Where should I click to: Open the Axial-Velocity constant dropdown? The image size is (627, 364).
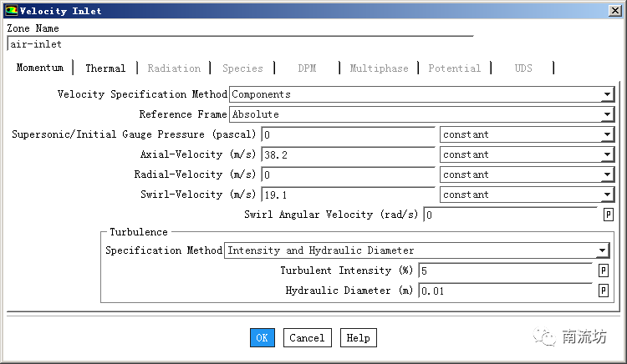click(x=607, y=154)
